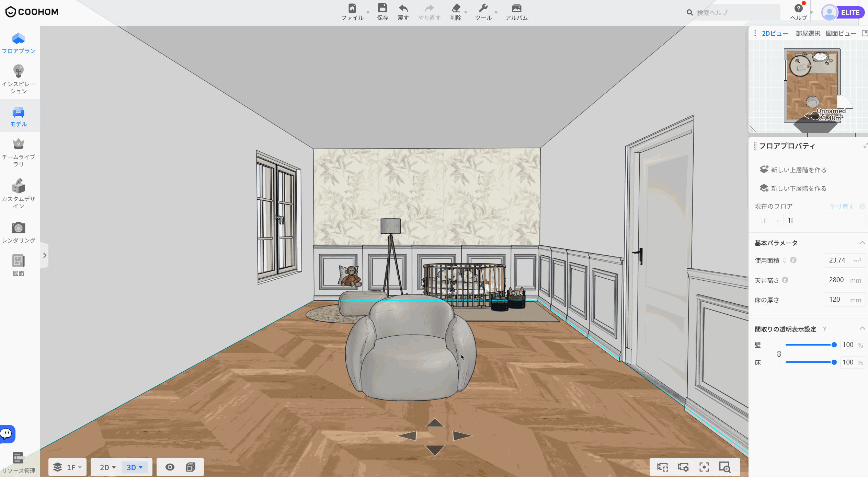Open the chat support bubble
The image size is (868, 477).
(x=7, y=434)
